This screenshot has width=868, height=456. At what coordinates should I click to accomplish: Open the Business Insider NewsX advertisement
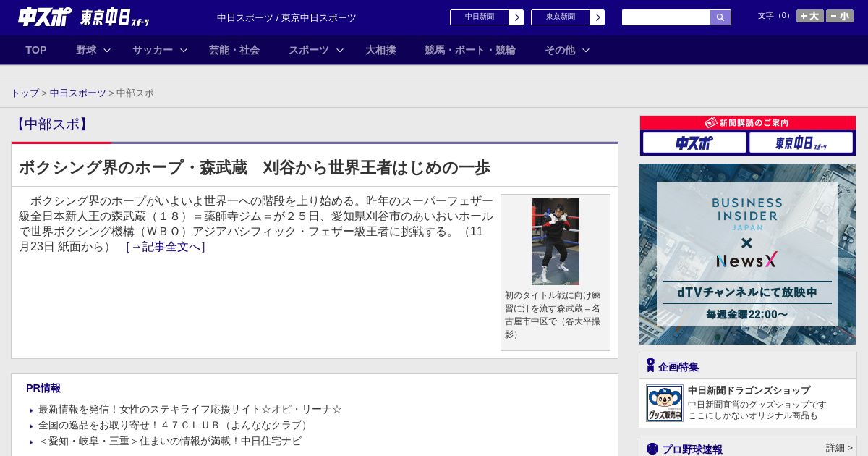(747, 254)
